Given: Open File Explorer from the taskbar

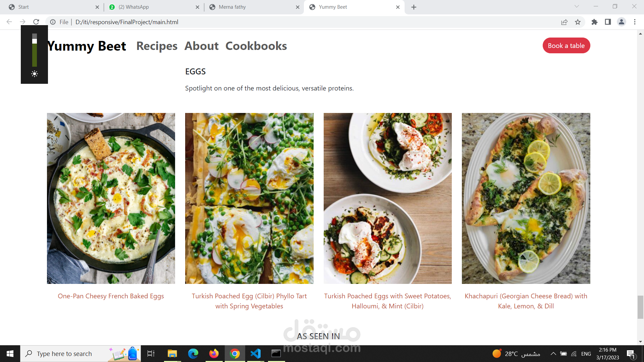Looking at the screenshot, I should tap(172, 354).
